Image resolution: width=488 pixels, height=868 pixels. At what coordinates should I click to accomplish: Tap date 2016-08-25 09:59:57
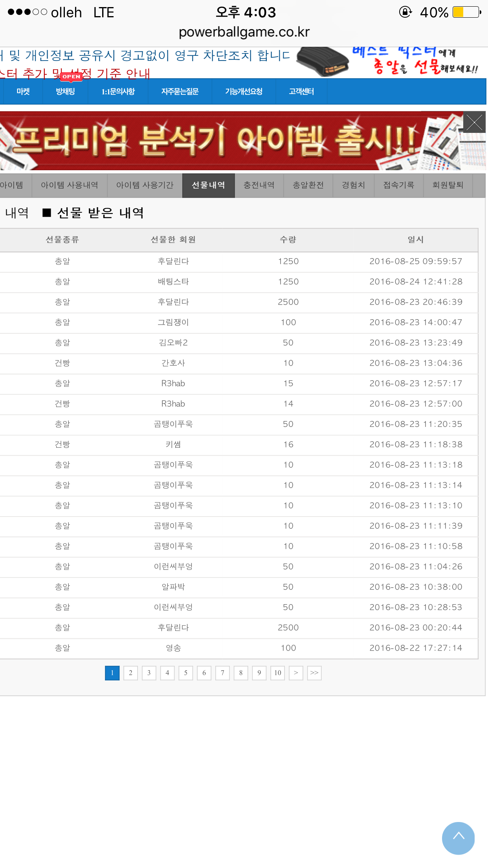point(416,261)
